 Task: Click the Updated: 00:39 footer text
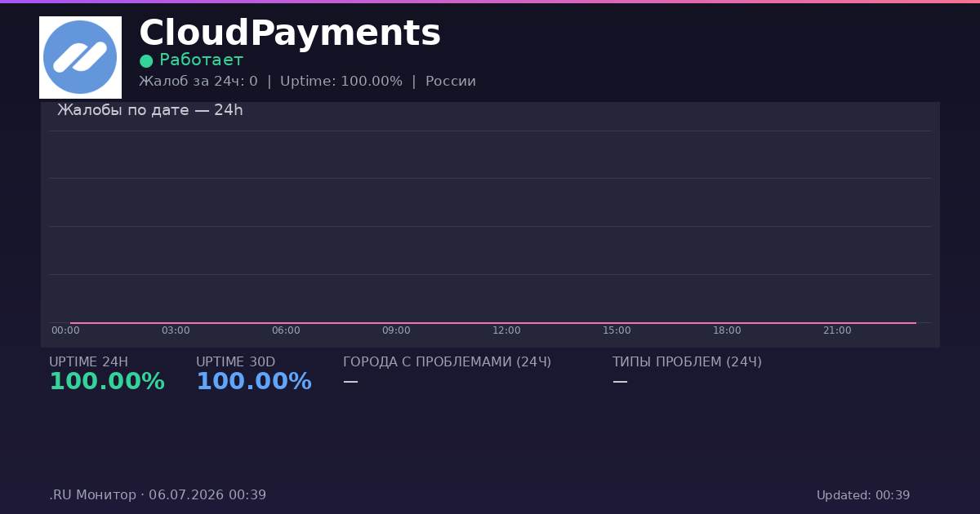tap(863, 495)
